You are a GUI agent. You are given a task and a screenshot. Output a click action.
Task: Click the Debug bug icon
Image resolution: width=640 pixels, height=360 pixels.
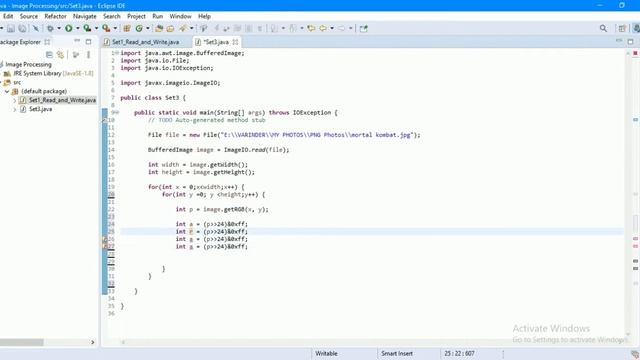tap(50, 28)
